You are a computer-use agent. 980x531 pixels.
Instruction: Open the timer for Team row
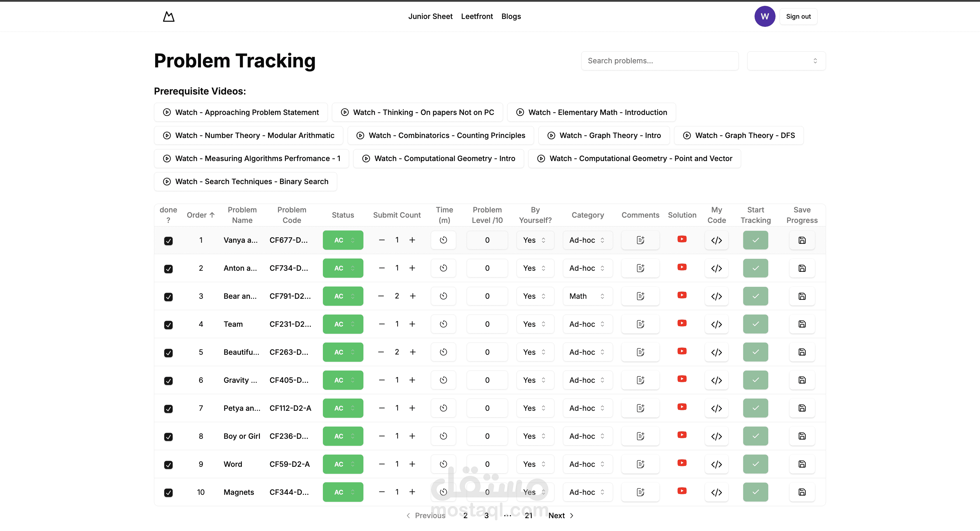coord(443,324)
